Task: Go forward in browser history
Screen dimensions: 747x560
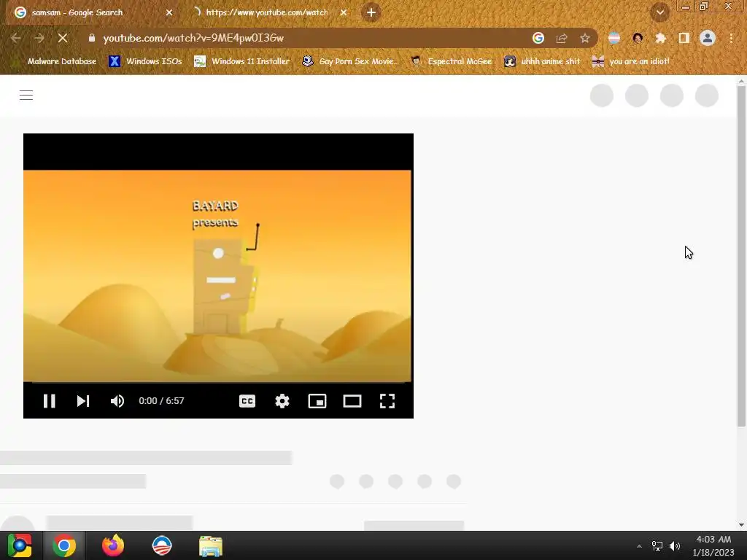Action: point(39,38)
